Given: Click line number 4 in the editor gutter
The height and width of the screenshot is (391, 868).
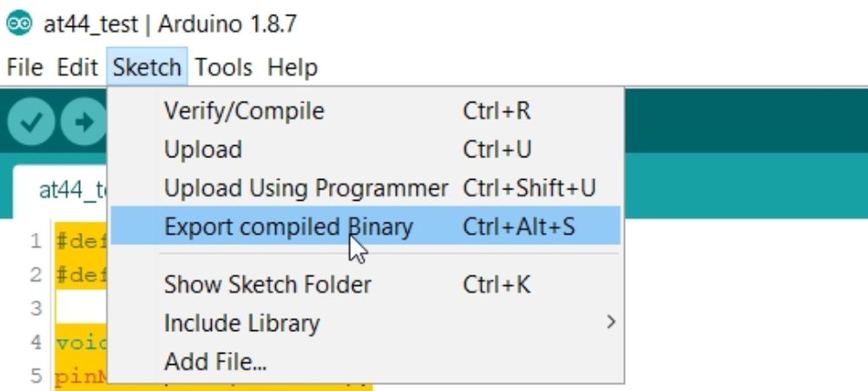Looking at the screenshot, I should coord(36,342).
